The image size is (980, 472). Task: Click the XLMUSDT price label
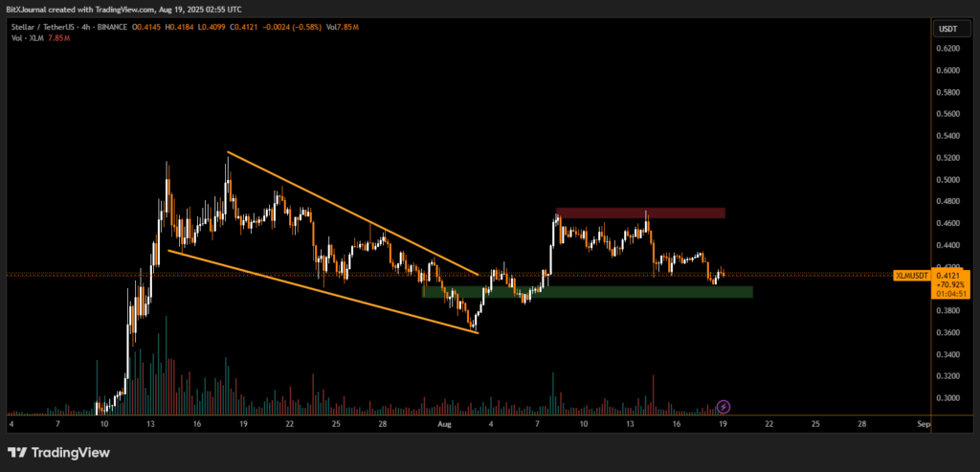point(909,276)
